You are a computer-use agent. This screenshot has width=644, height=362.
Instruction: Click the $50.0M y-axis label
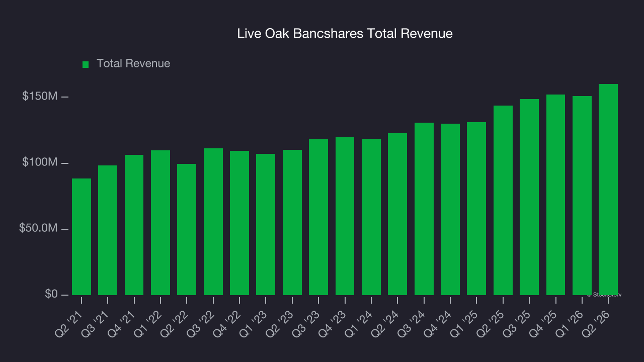38,229
